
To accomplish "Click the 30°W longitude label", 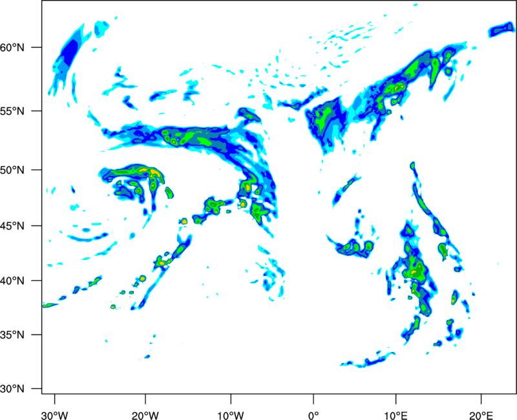I will pos(54,415).
